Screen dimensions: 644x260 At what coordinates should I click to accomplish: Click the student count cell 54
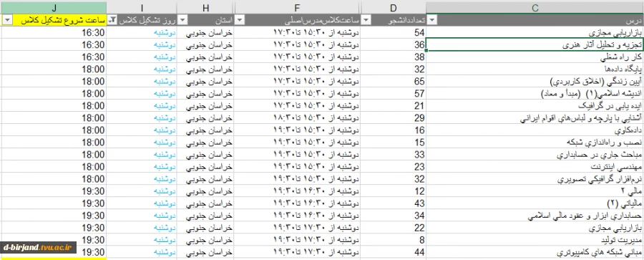[x=394, y=32]
